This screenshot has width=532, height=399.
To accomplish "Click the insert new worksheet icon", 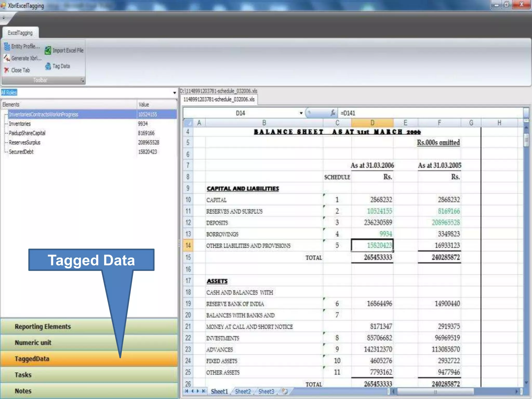I will click(x=285, y=391).
